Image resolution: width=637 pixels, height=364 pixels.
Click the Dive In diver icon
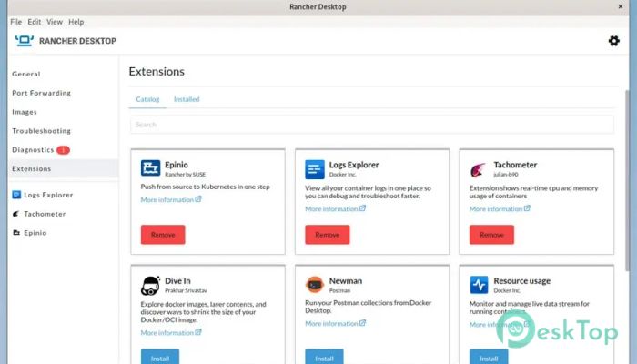click(x=150, y=286)
